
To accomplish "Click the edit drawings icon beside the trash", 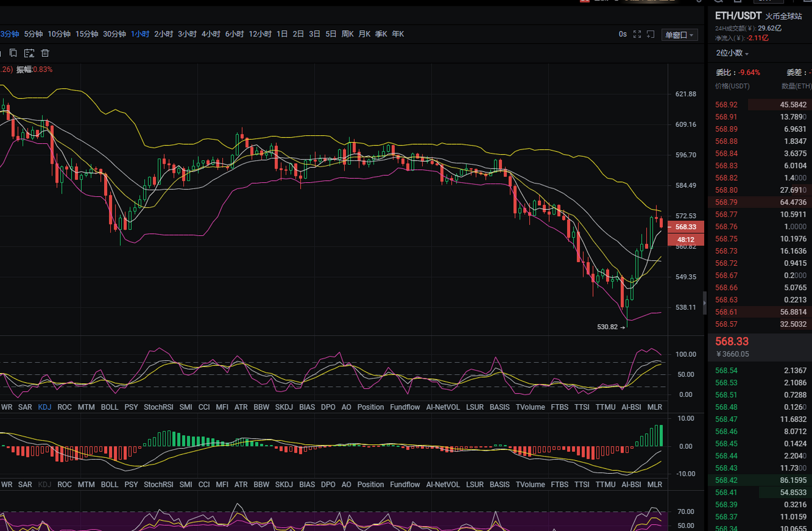I will click(29, 53).
